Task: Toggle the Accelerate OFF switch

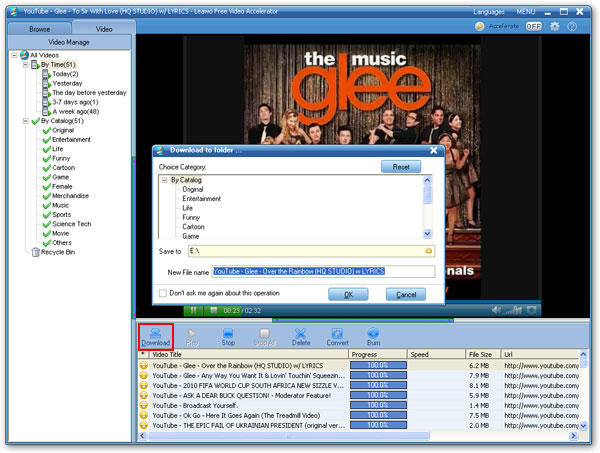Action: tap(533, 26)
